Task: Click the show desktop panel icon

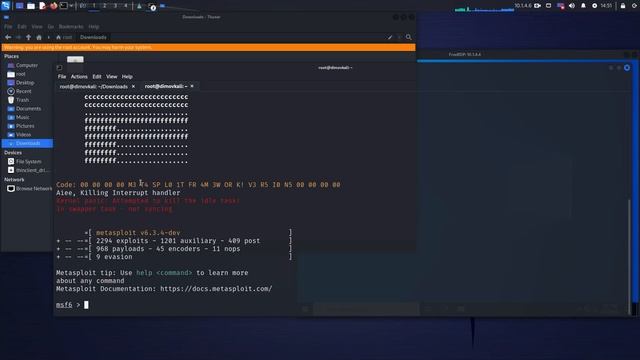Action: 19,6
